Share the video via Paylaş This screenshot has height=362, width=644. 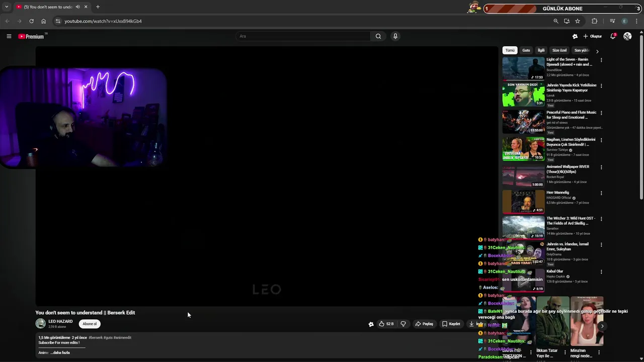click(424, 324)
